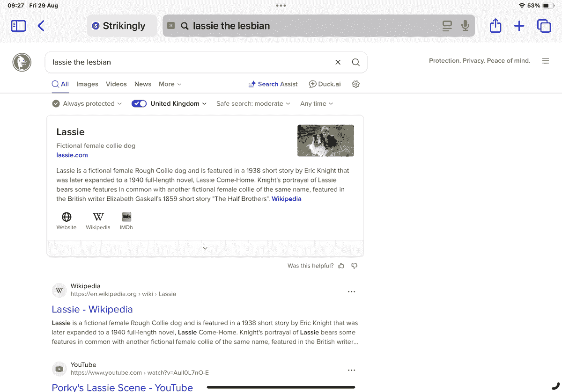This screenshot has height=392, width=562.
Task: Switch to News results
Action: click(143, 84)
